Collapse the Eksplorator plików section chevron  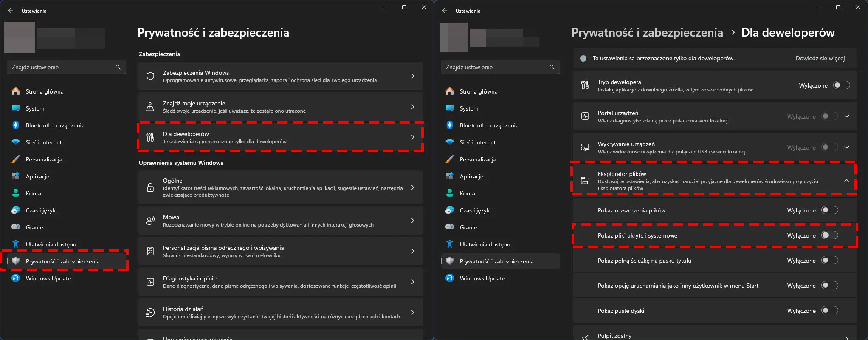[847, 181]
